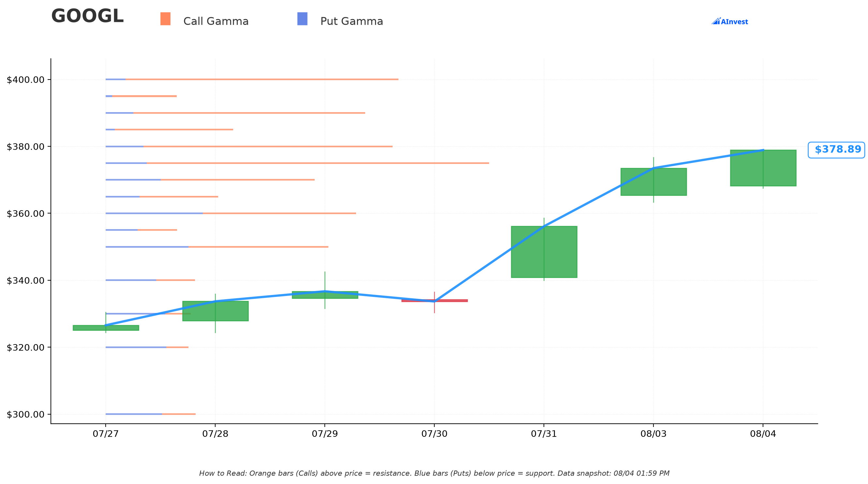This screenshot has height=484, width=868.
Task: Click the 07/28 green candlestick body
Action: (x=216, y=311)
